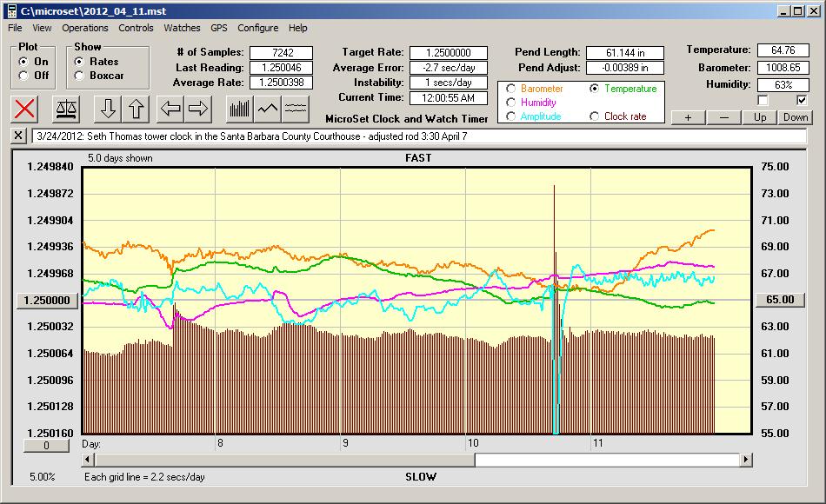The width and height of the screenshot is (826, 504).
Task: Click the Pend Adjust field
Action: [625, 68]
